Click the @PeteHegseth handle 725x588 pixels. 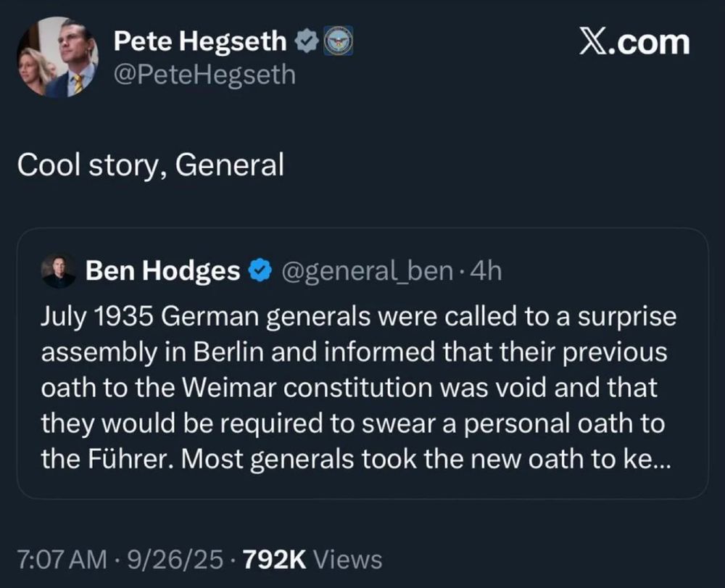pos(205,73)
